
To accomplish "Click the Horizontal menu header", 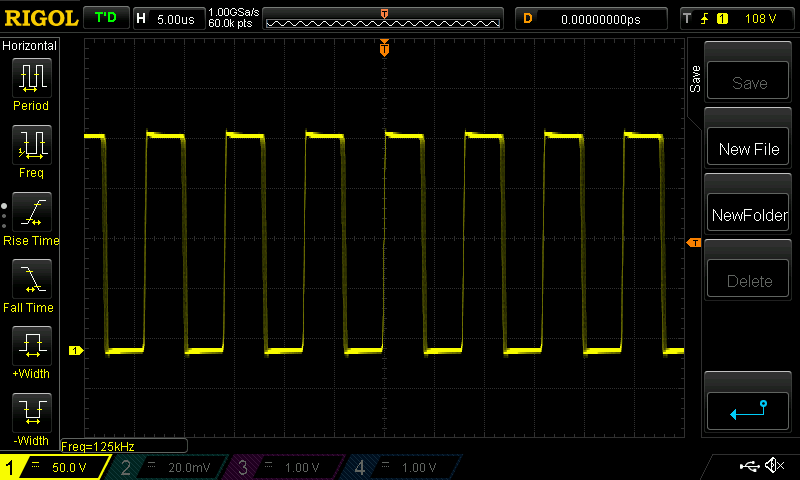I will pos(30,45).
